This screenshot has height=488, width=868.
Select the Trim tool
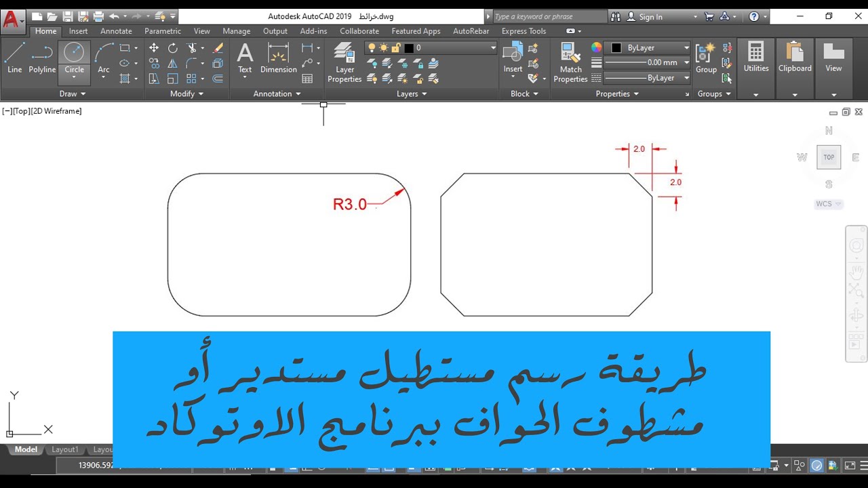191,48
